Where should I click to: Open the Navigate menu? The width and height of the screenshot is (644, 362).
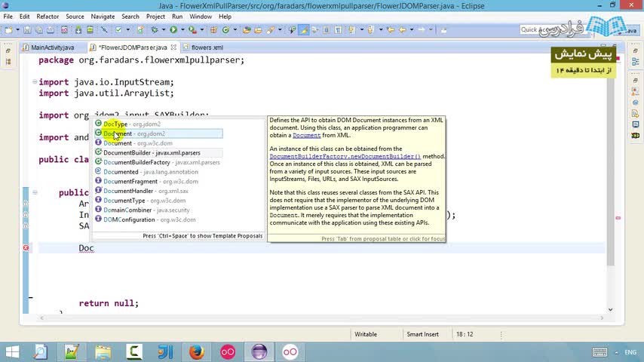click(103, 17)
